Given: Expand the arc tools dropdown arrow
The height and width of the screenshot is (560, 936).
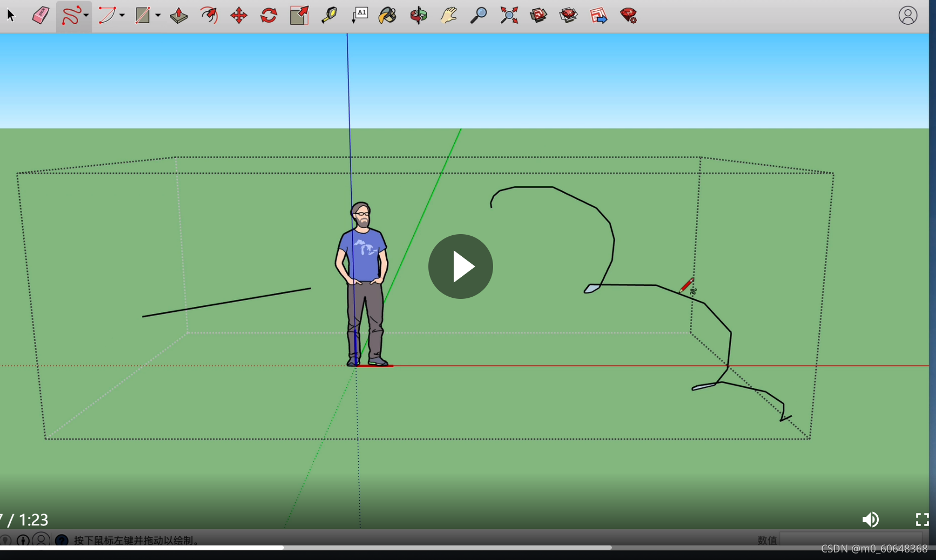Looking at the screenshot, I should coord(122,15).
